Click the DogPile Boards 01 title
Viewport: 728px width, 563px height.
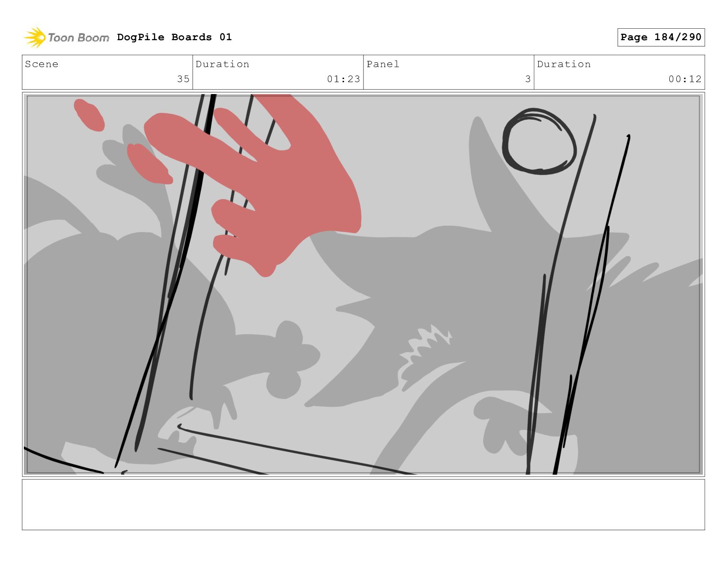pos(174,37)
